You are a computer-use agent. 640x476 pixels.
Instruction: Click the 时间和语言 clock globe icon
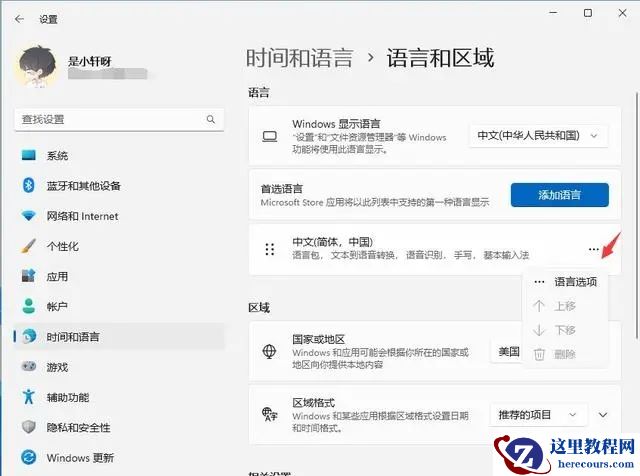[29, 336]
